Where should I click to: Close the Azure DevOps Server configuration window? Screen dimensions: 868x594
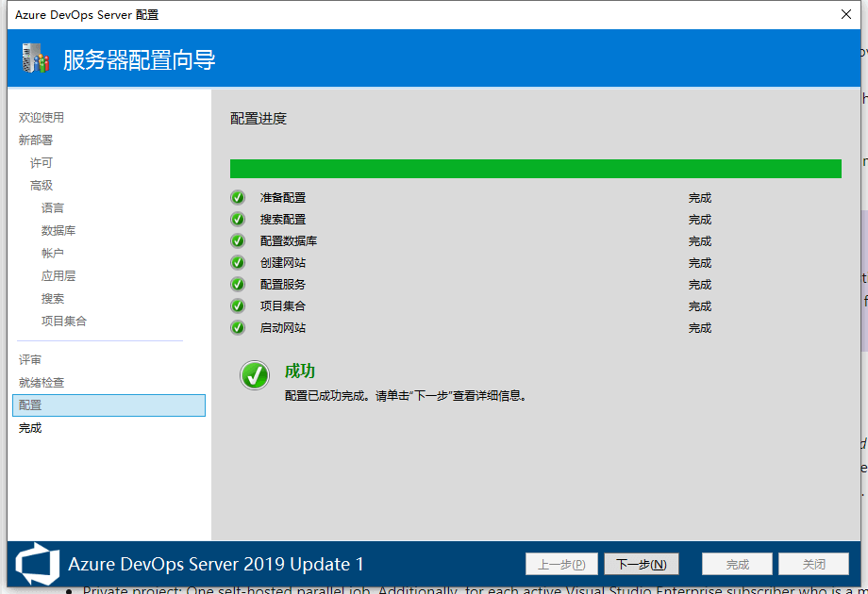(x=845, y=14)
